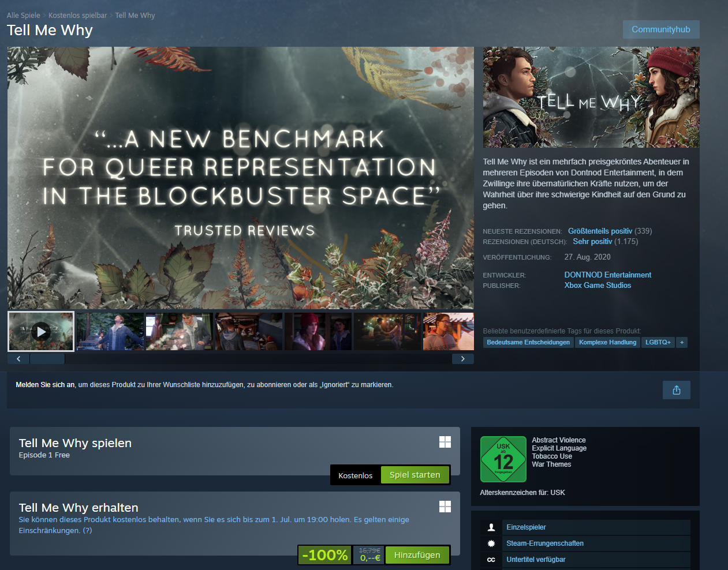Go to Kostenlos spielbar breadcrumb
Viewport: 728px width, 570px height.
click(x=78, y=16)
